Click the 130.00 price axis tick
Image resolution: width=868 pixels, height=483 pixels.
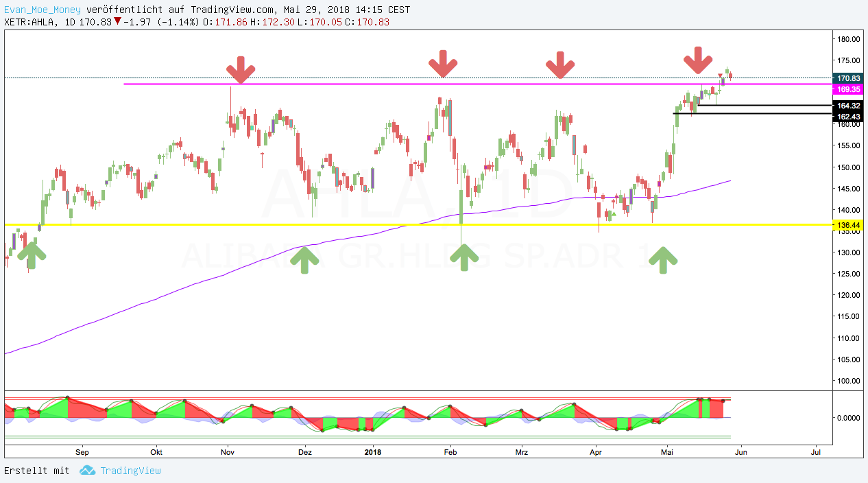click(849, 252)
